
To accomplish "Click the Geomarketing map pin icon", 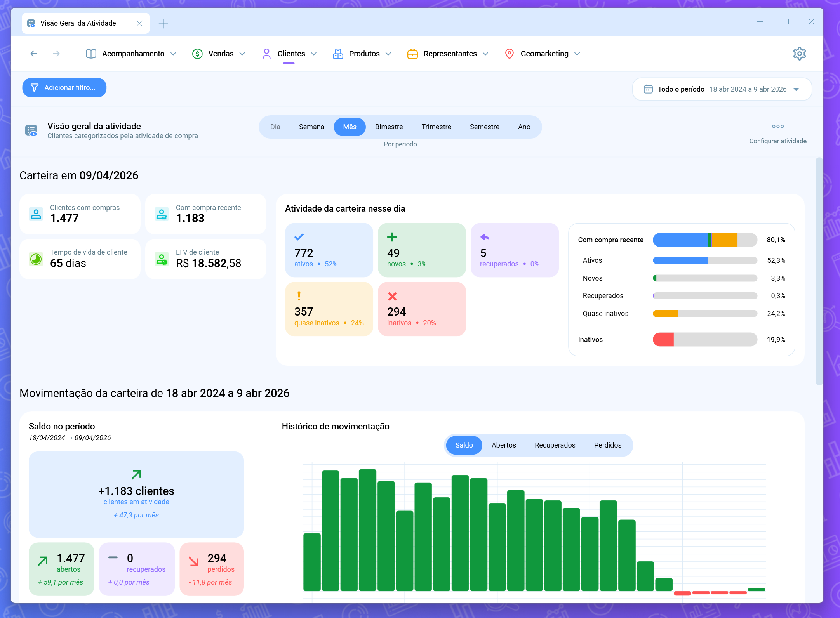I will pyautogui.click(x=509, y=54).
